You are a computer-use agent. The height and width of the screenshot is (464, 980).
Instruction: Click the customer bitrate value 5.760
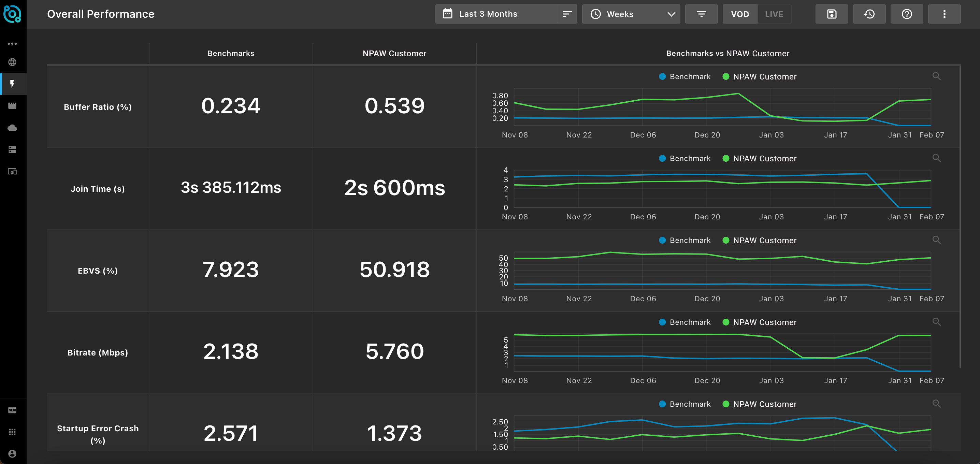(x=394, y=351)
